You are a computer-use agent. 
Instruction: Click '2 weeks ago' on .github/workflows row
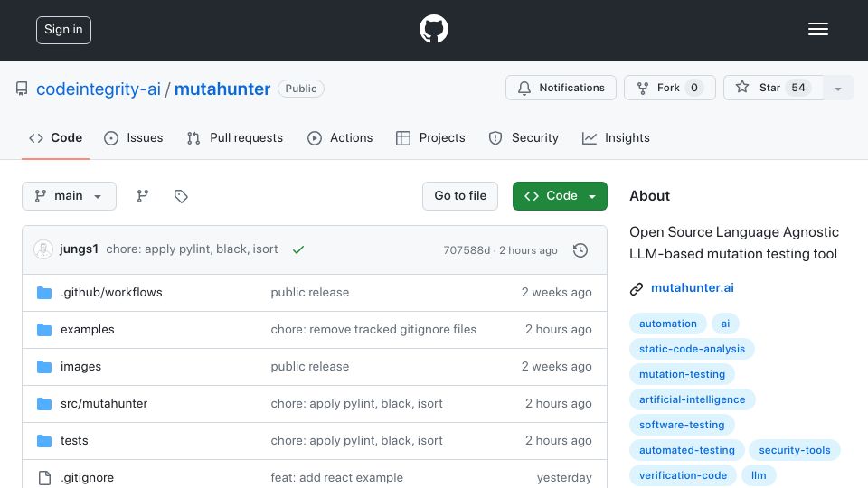click(x=556, y=292)
